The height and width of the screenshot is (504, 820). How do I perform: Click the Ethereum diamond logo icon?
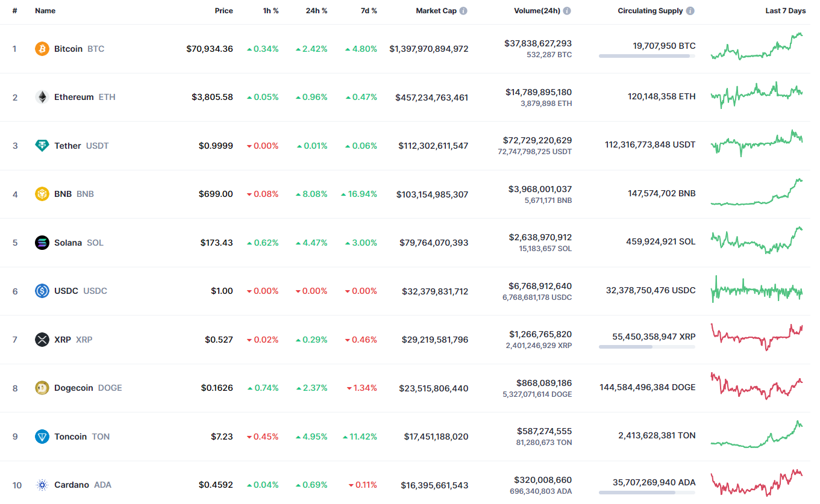[x=42, y=97]
